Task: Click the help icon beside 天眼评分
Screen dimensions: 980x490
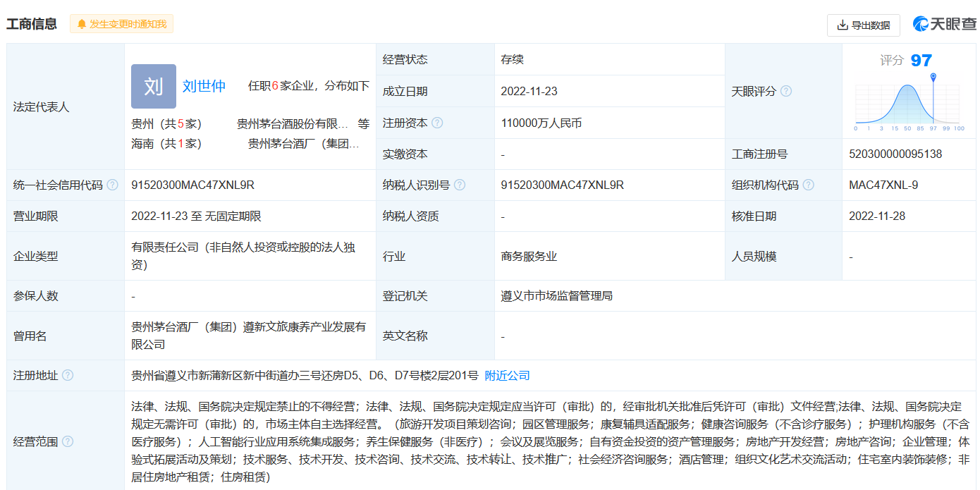Action: [x=786, y=91]
